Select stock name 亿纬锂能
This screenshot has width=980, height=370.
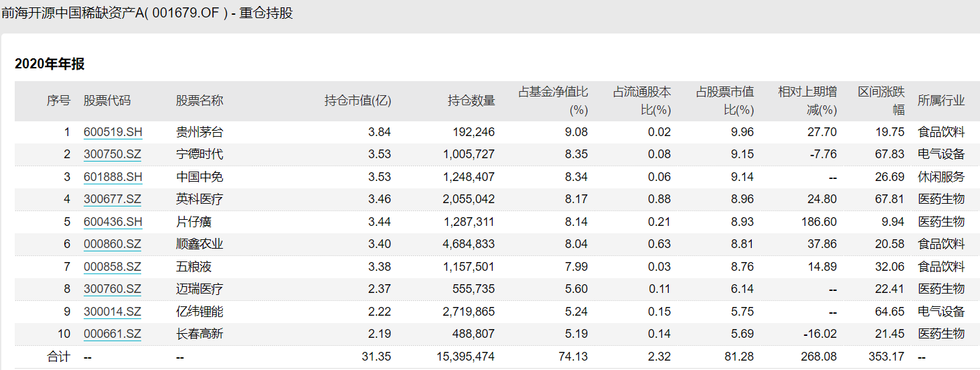(199, 312)
